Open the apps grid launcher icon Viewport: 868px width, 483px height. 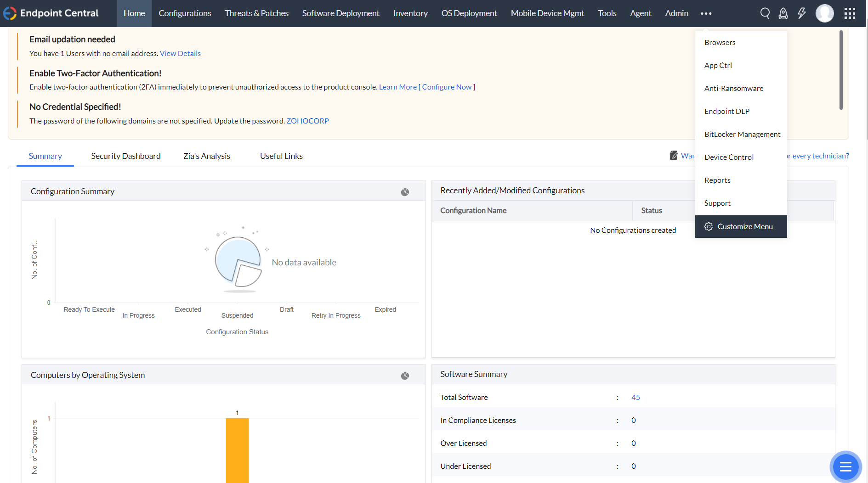[x=850, y=13]
